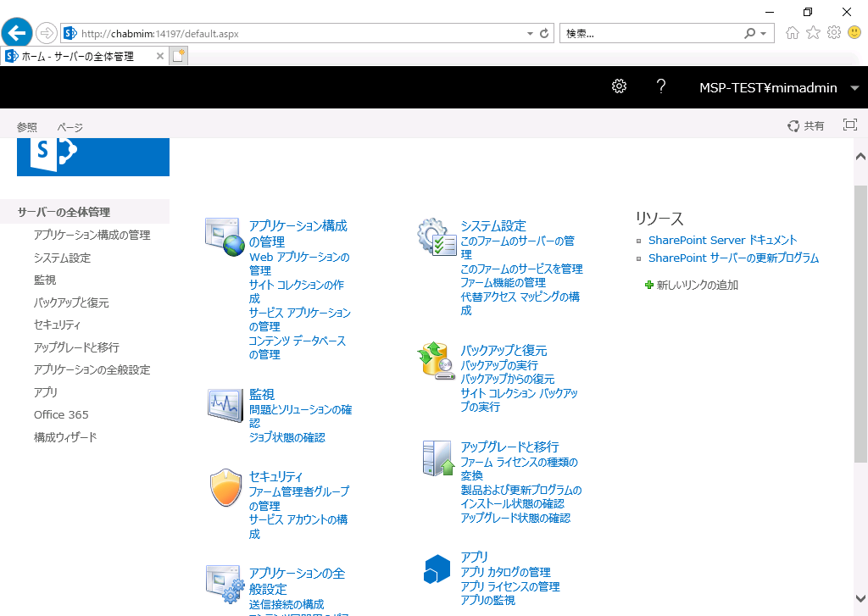Image resolution: width=868 pixels, height=616 pixels.
Task: Open バックアップの実行 link
Action: click(x=499, y=365)
